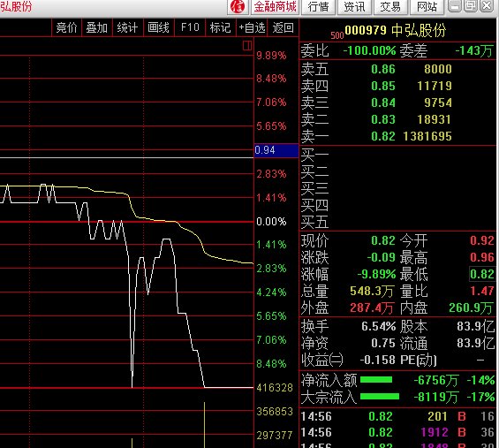The height and width of the screenshot is (448, 499).
Task: Click stock title 000979 中弘股份
Action: 396,31
